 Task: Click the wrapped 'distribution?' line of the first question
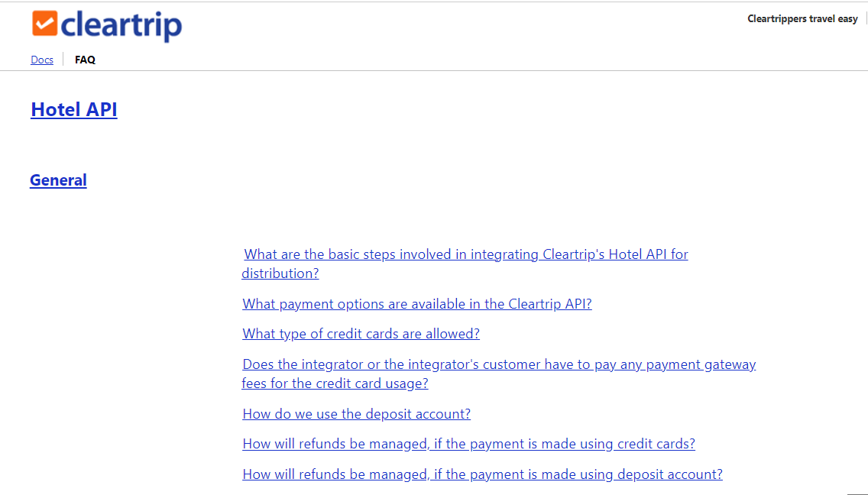(x=280, y=273)
